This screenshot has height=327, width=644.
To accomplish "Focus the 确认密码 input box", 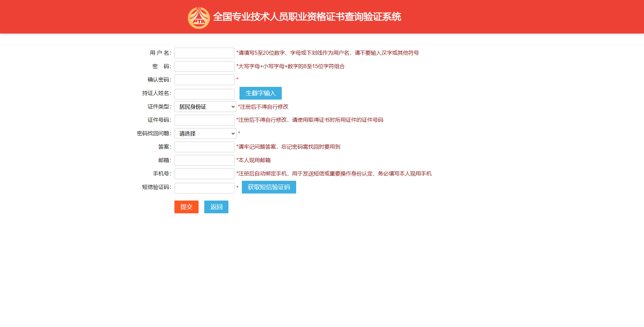I will [x=204, y=80].
